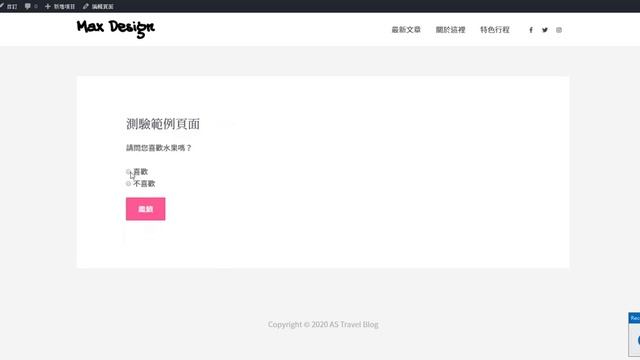Click the plus 新增項目 item in admin bar

pyautogui.click(x=60, y=6)
